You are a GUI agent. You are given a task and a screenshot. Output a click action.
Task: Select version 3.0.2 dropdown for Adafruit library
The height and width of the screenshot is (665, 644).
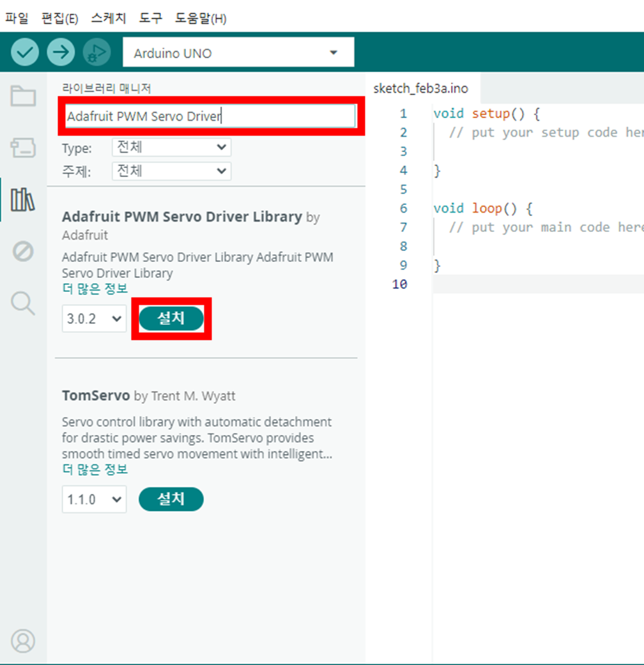pyautogui.click(x=94, y=319)
